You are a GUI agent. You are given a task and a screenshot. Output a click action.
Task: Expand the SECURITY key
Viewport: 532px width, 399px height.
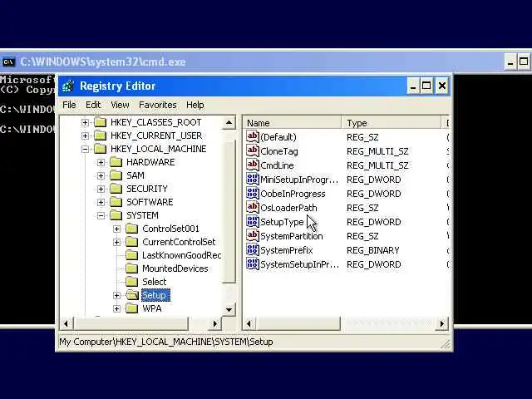click(x=101, y=189)
